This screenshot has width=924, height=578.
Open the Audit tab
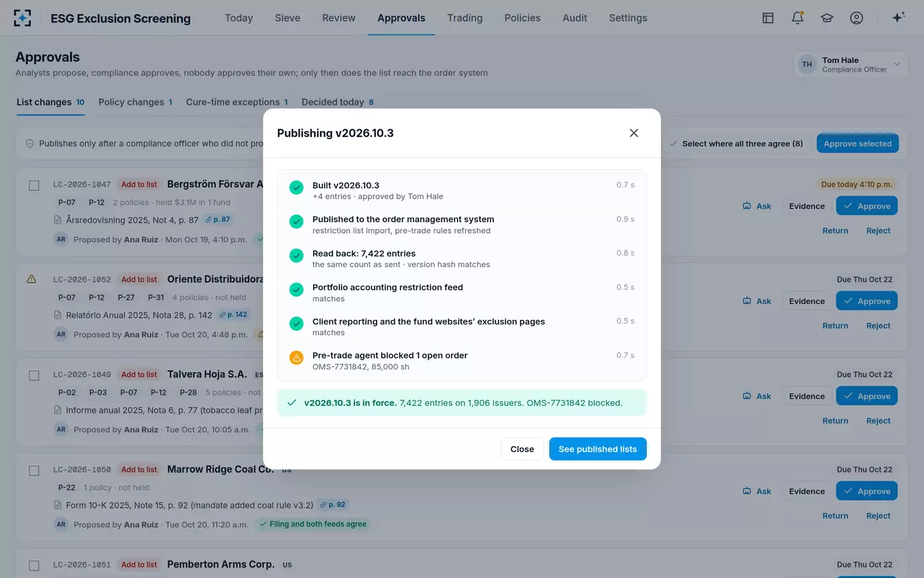[x=575, y=18]
